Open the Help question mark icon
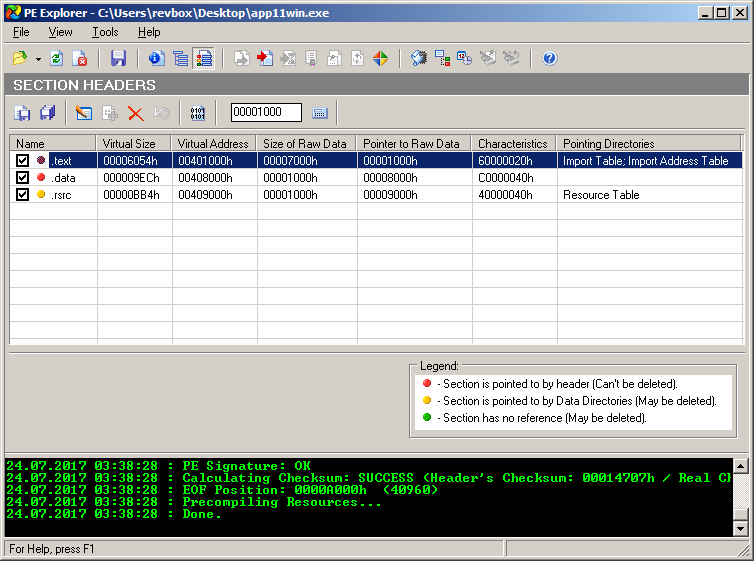754x561 pixels. 549,59
